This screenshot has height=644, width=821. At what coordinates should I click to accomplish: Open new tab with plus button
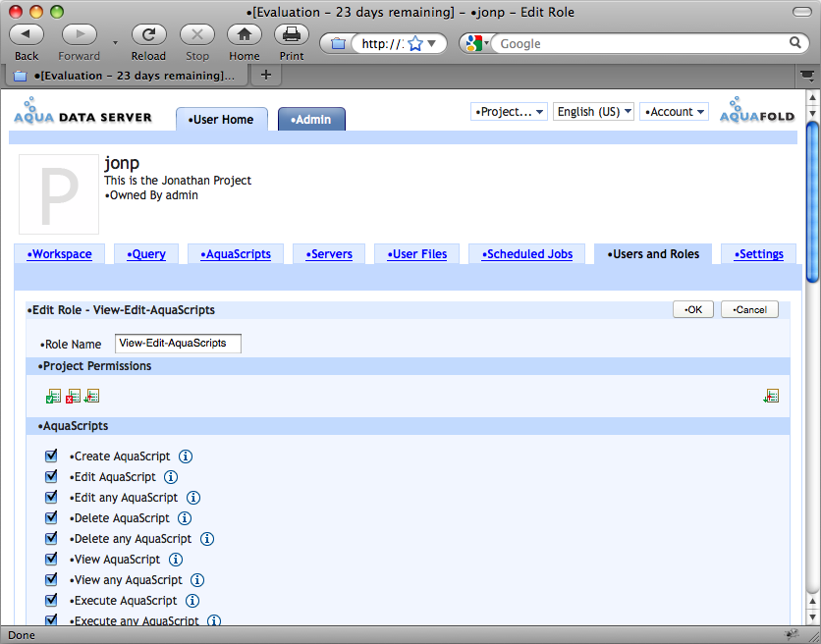266,76
